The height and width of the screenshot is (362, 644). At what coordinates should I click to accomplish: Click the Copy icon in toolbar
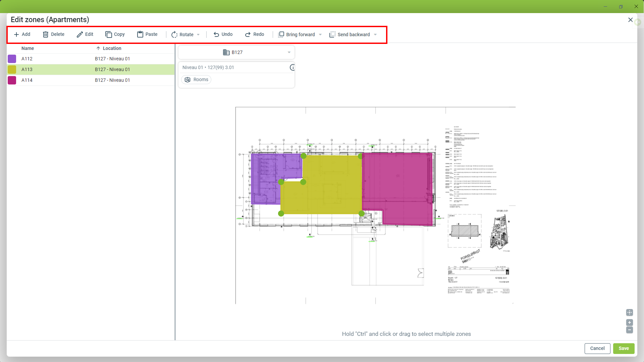pyautogui.click(x=108, y=35)
